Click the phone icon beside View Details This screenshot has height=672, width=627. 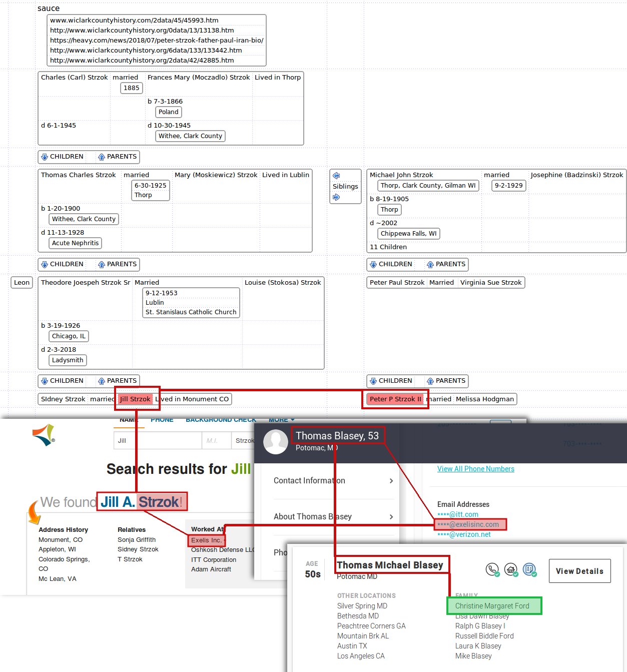492,569
